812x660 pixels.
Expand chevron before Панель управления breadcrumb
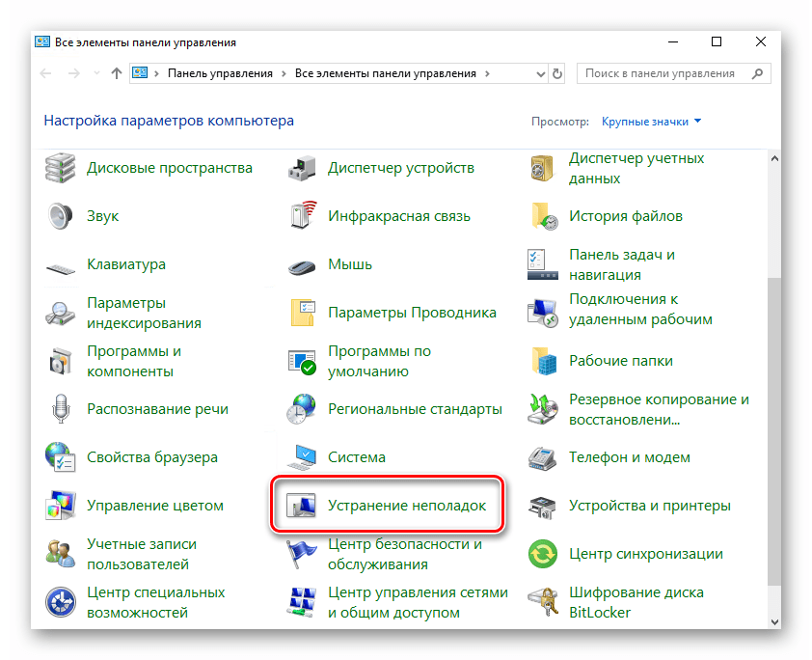click(x=157, y=73)
